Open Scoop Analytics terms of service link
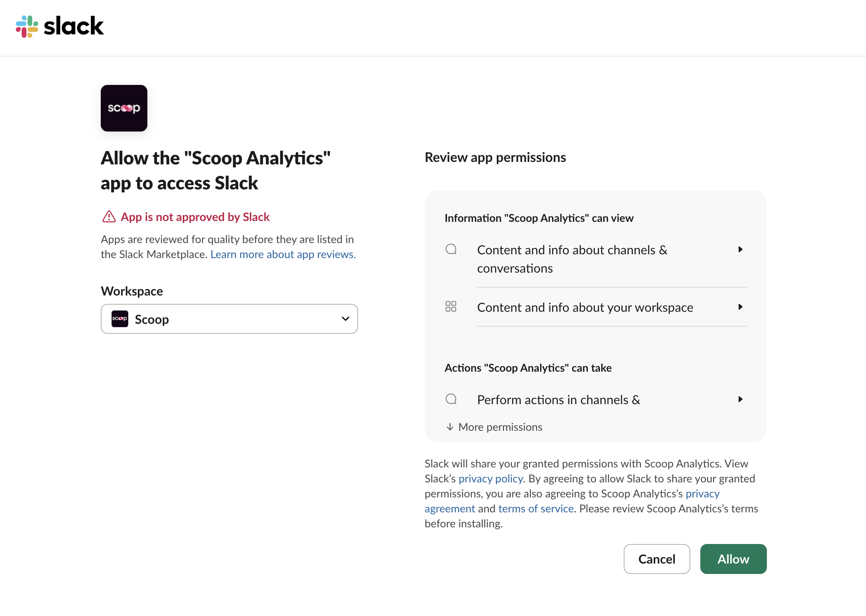The width and height of the screenshot is (866, 616). 536,509
